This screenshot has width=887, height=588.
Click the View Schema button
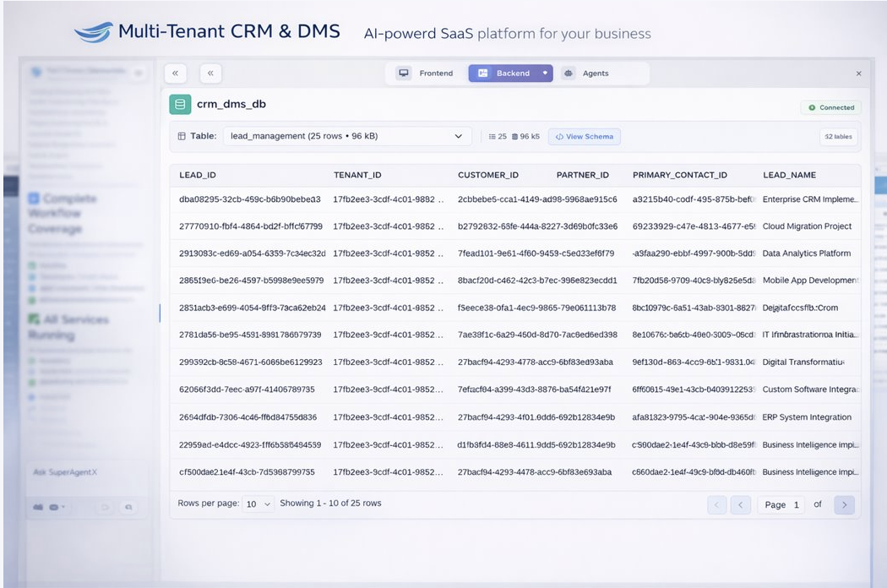point(585,137)
